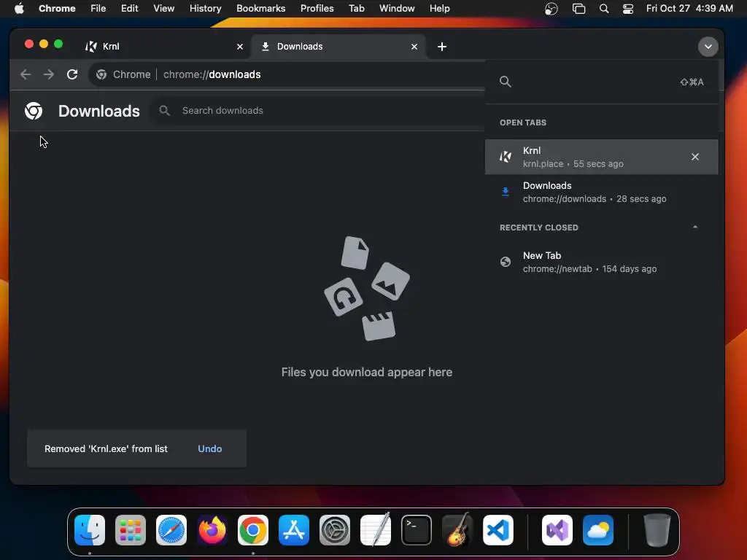Close the Krnl browser tab
Screen dimensions: 747x560
(x=239, y=47)
